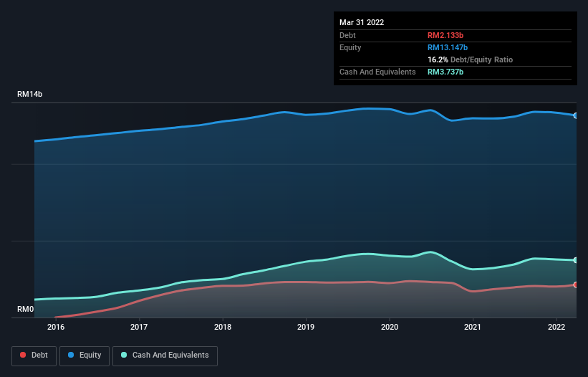Select the 2020 x-axis label
588x377 pixels.
390,327
